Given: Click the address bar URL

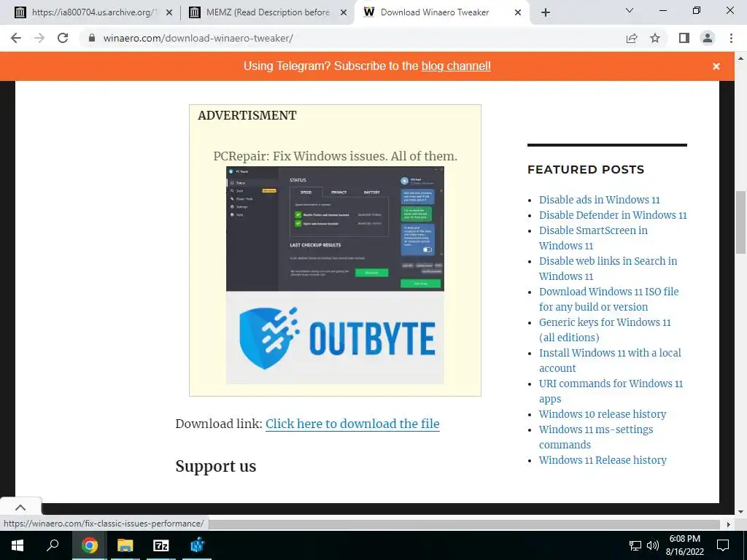Looking at the screenshot, I should tap(198, 38).
